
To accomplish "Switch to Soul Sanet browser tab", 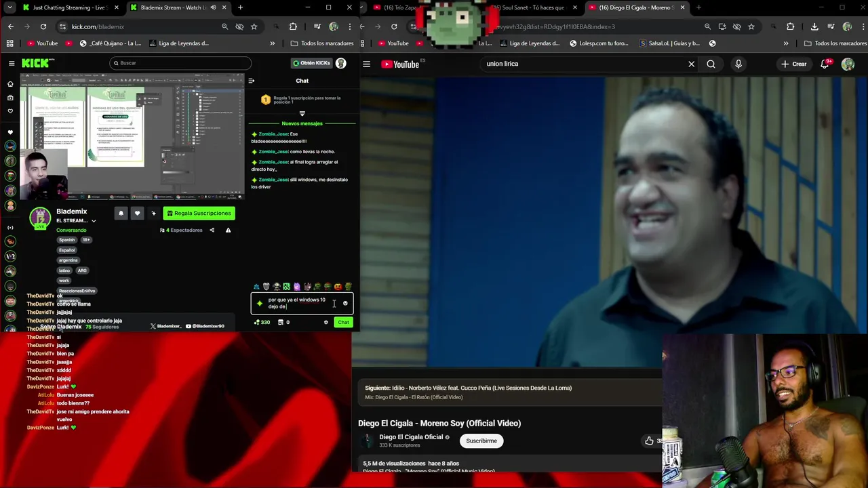I will [532, 7].
